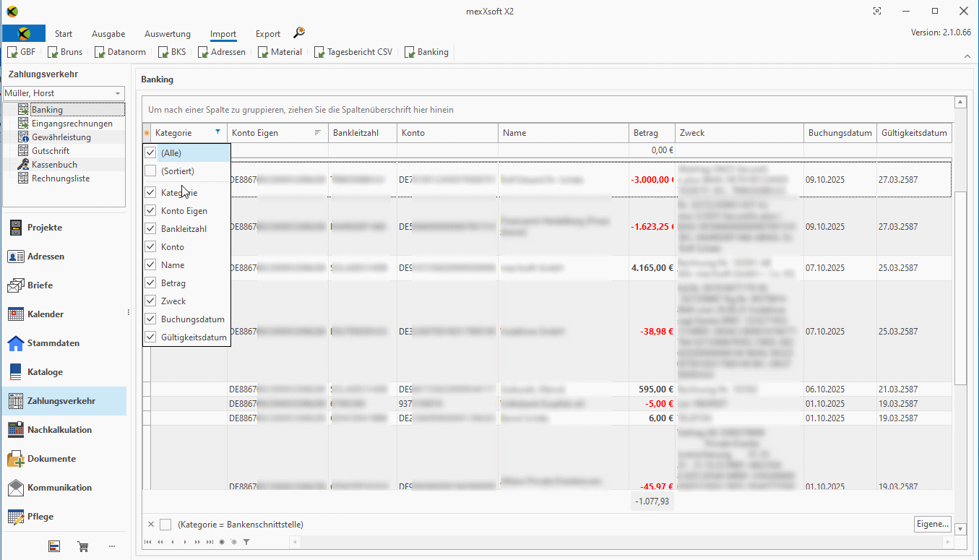Open Stammdaten in the navigation pane
This screenshot has height=560, width=979.
pyautogui.click(x=64, y=343)
